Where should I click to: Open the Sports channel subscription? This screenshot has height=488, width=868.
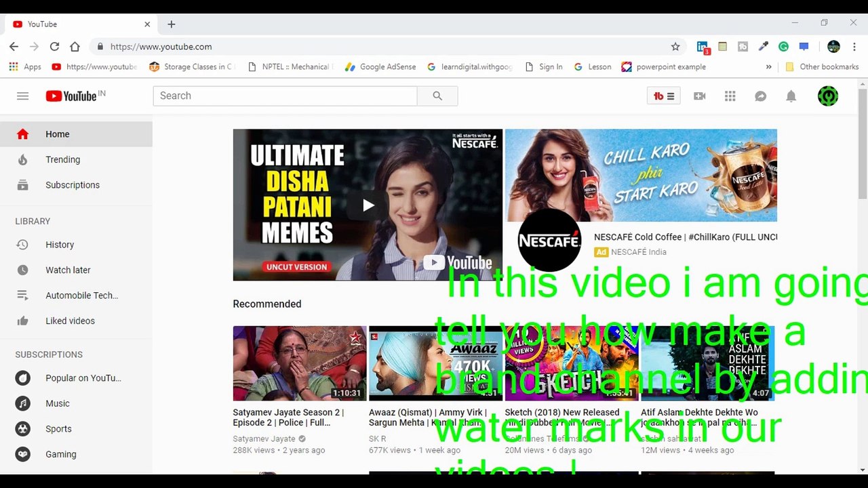point(76,429)
